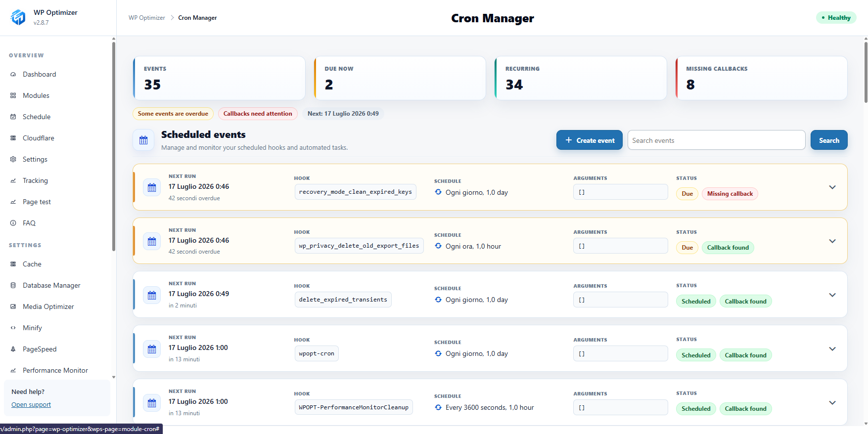Expand the recovery_mode_clean_expired_keys event row
The width and height of the screenshot is (868, 434).
pyautogui.click(x=832, y=187)
